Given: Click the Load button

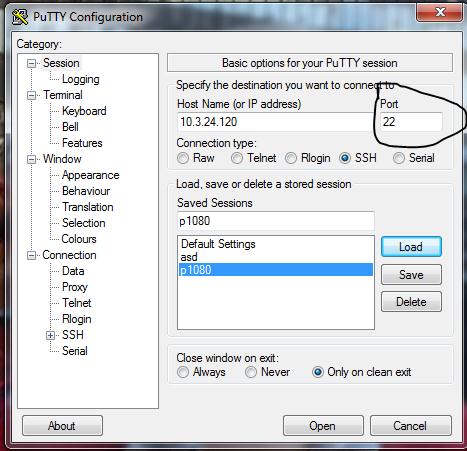Looking at the screenshot, I should 411,247.
